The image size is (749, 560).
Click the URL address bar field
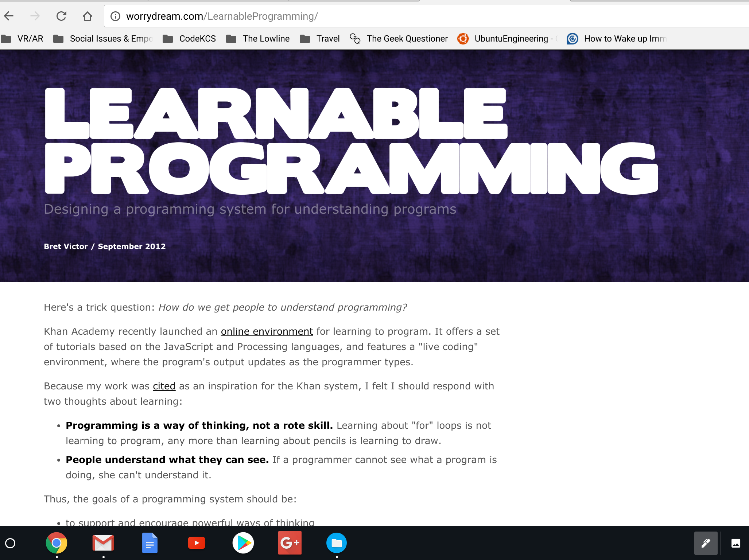pyautogui.click(x=401, y=16)
